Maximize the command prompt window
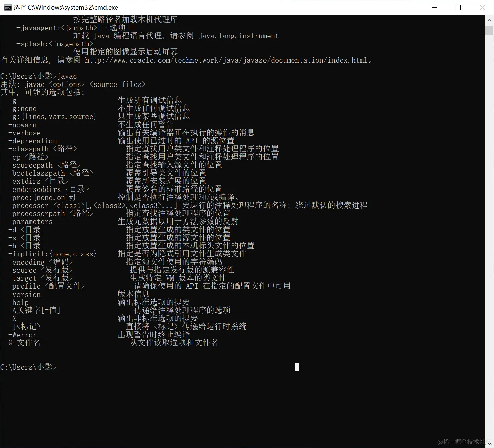 pyautogui.click(x=458, y=7)
